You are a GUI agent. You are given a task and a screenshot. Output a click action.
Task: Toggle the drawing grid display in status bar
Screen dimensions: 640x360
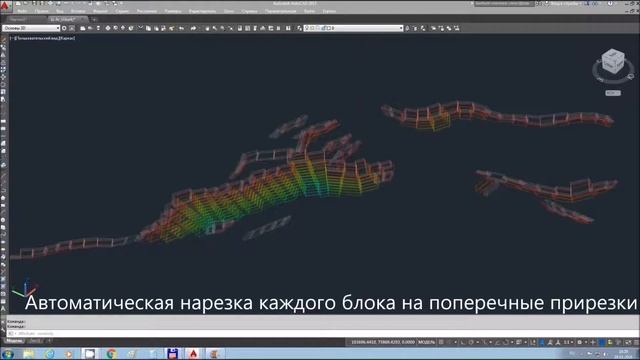(441, 342)
